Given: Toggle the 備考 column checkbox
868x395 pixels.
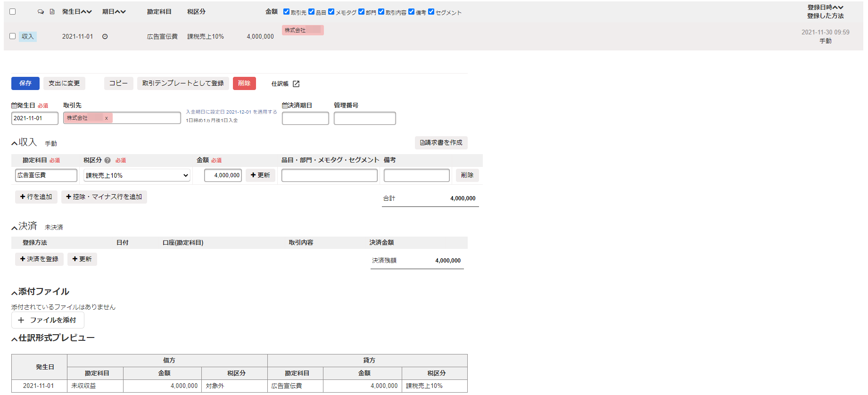Looking at the screenshot, I should coord(411,12).
